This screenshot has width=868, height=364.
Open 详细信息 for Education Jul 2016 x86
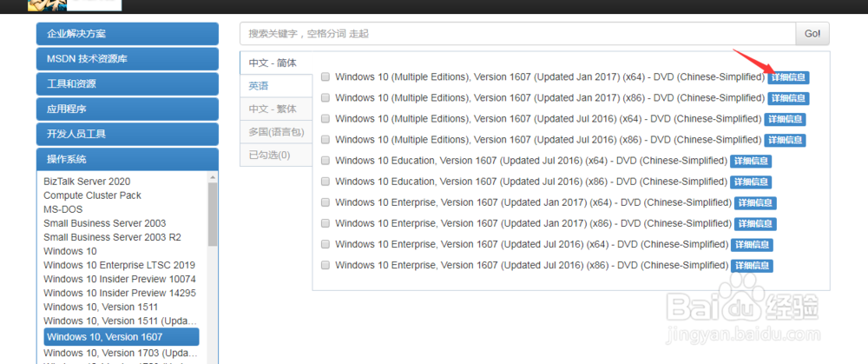coord(751,182)
